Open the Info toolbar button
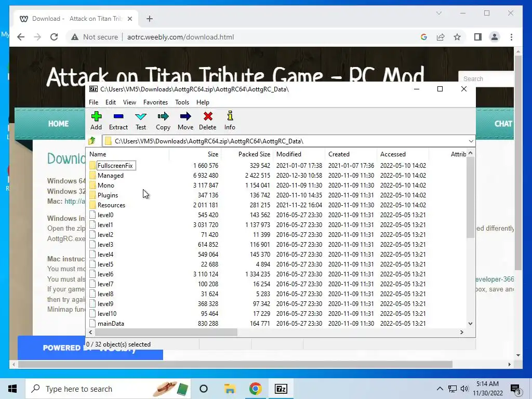The height and width of the screenshot is (399, 532). pos(230,121)
